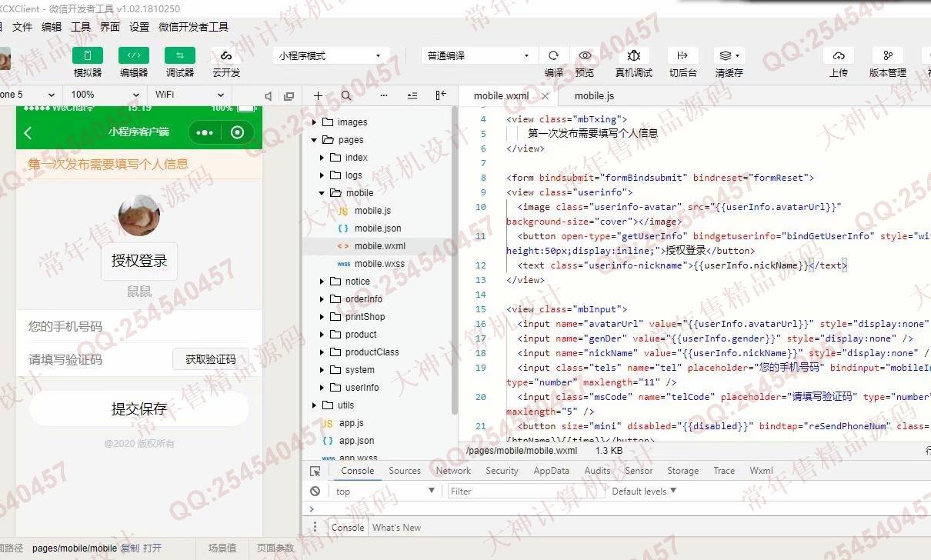Collapse the mobile folder
The width and height of the screenshot is (931, 560).
tap(322, 193)
